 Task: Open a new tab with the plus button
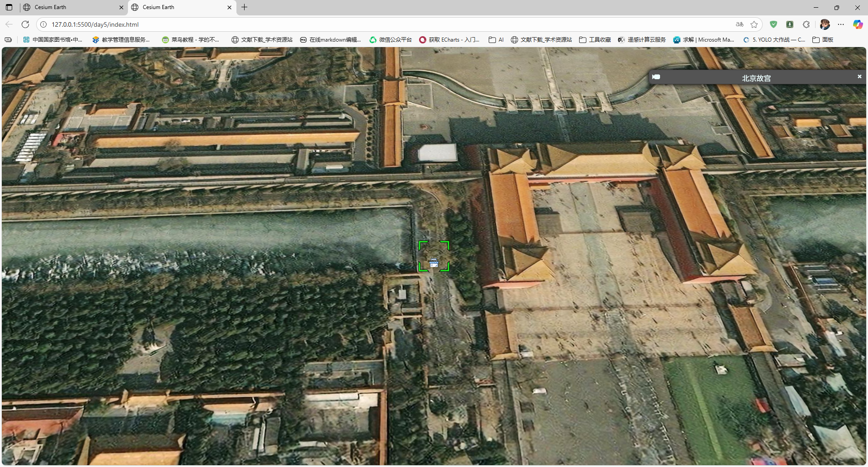245,7
